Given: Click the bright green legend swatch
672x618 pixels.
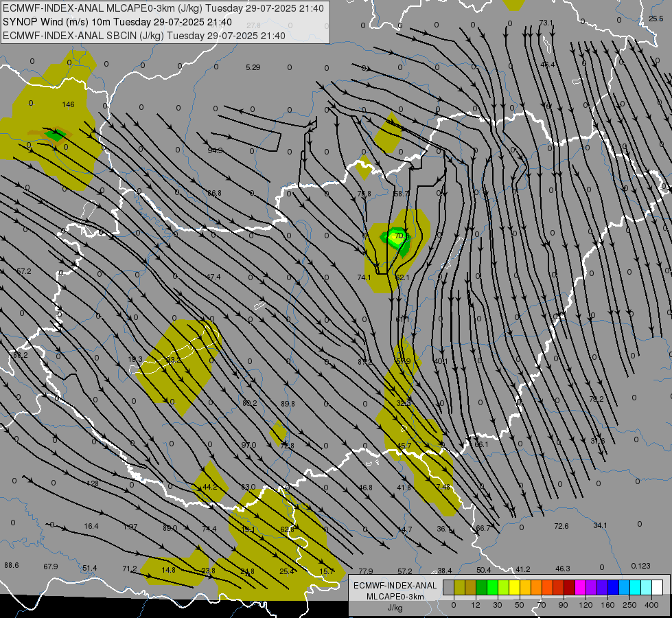Looking at the screenshot, I should (x=493, y=588).
